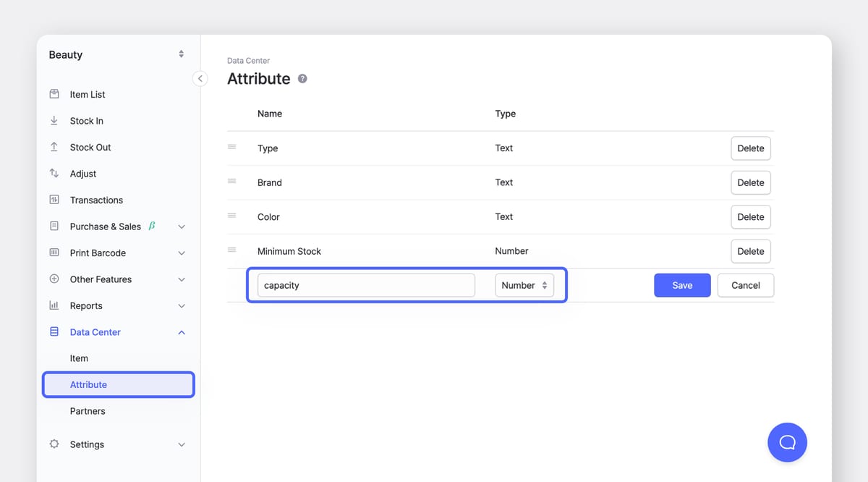The width and height of the screenshot is (868, 482).
Task: Click the Data Center database icon
Action: [x=54, y=331]
